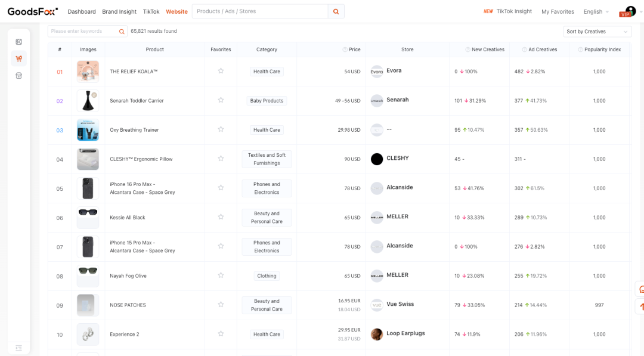Favorite Kessie All Black star
This screenshot has height=356, width=644.
coord(221,217)
